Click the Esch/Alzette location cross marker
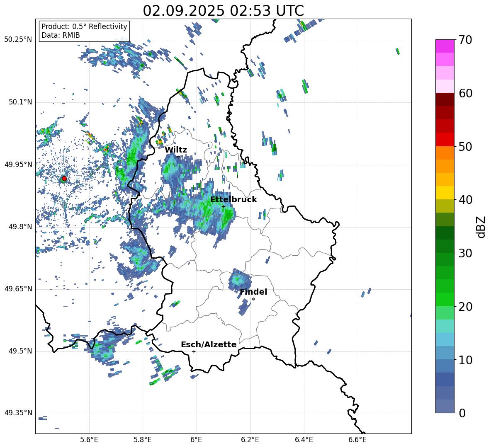The width and height of the screenshot is (491, 448). click(194, 351)
